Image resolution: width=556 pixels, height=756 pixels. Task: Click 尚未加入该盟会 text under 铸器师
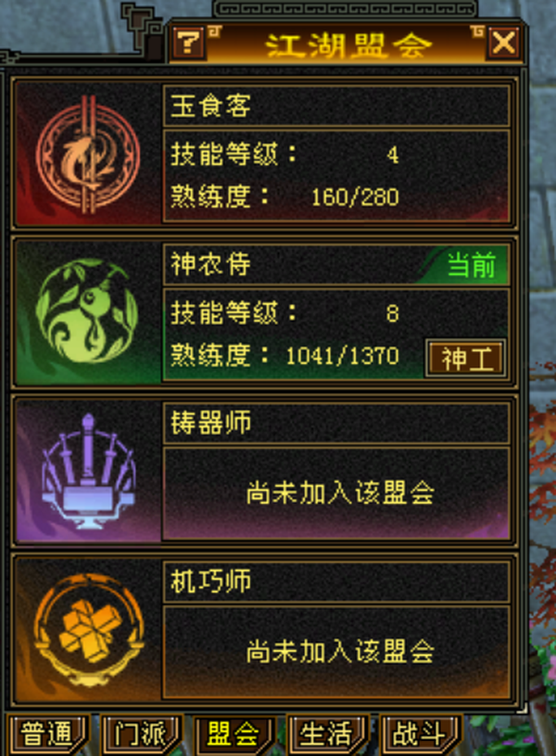click(340, 493)
